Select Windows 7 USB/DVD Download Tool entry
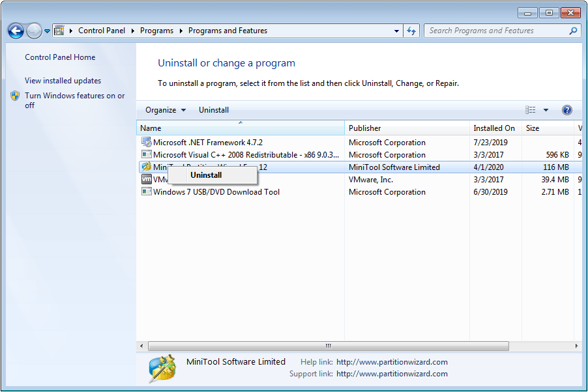 [x=216, y=192]
